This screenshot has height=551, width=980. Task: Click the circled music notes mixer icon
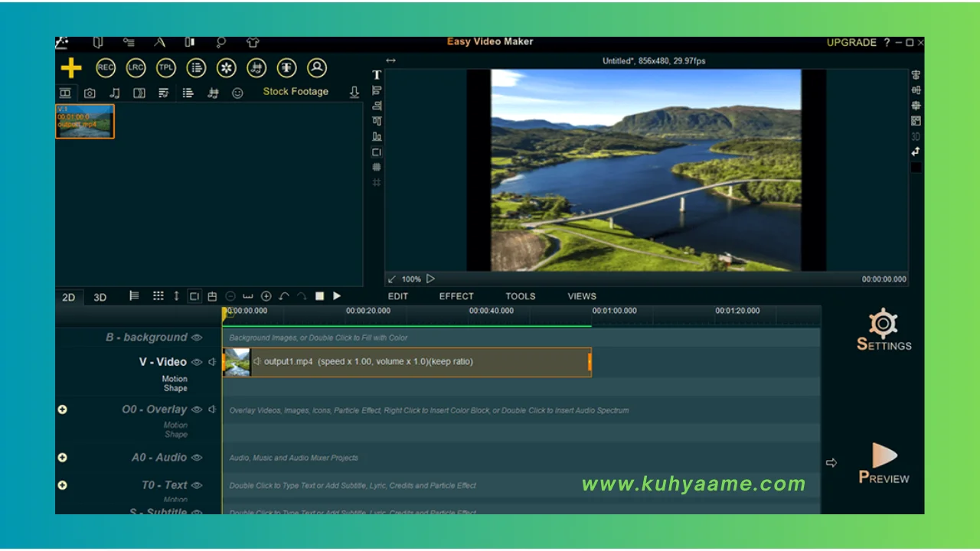point(257,67)
